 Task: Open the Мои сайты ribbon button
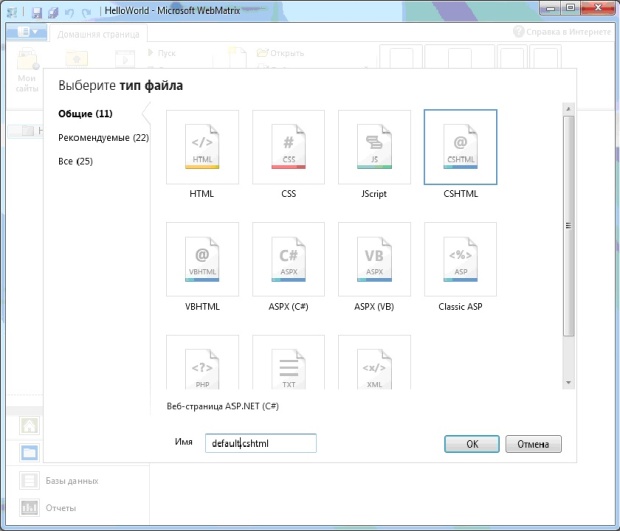coord(27,70)
